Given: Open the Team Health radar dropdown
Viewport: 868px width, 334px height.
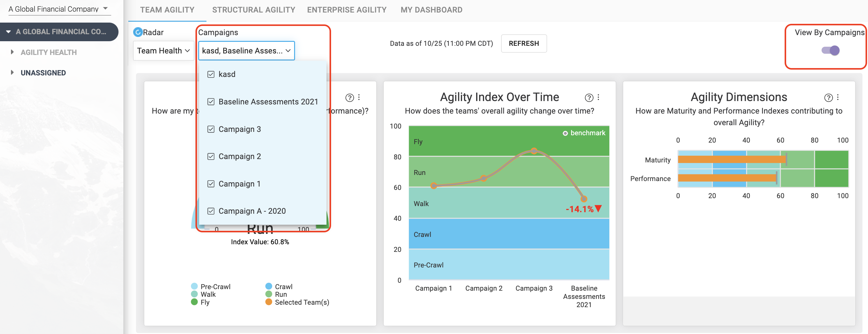Looking at the screenshot, I should point(163,51).
